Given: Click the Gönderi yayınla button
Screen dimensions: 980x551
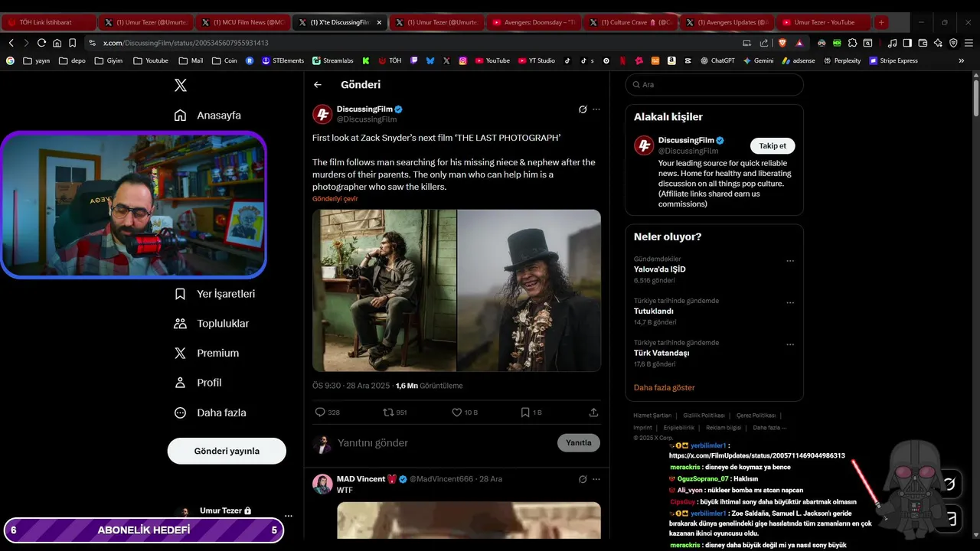Looking at the screenshot, I should 227,451.
